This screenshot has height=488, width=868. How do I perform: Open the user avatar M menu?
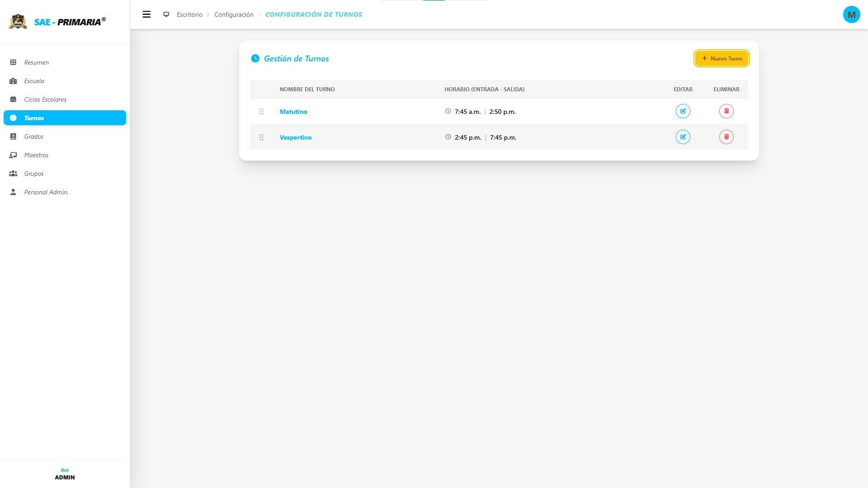[851, 14]
